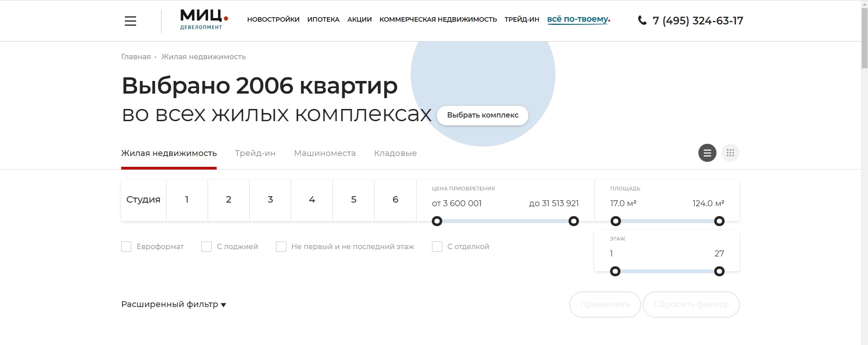Image resolution: width=868 pixels, height=345 pixels.
Task: Open the hamburger menu
Action: coord(130,21)
